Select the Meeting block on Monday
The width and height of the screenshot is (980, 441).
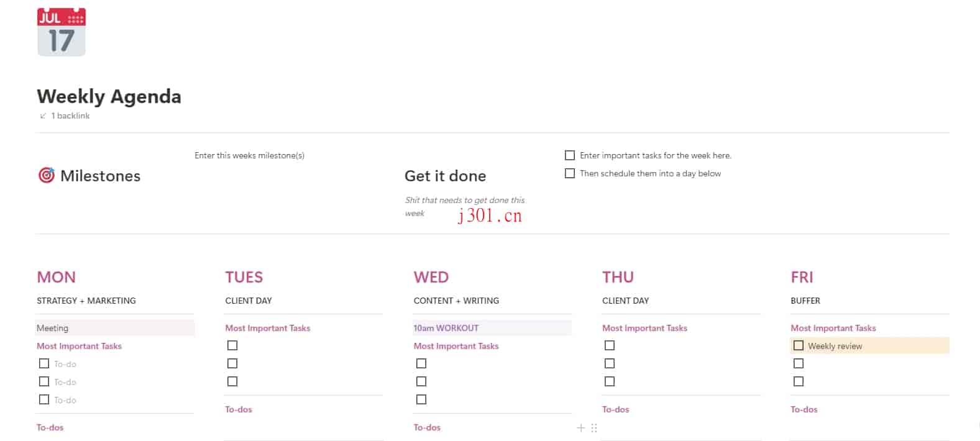[116, 328]
